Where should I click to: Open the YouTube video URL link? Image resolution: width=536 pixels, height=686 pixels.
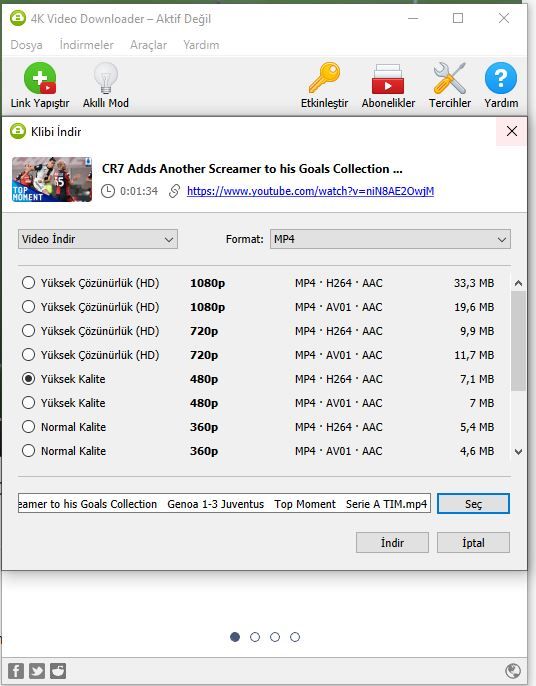(310, 191)
